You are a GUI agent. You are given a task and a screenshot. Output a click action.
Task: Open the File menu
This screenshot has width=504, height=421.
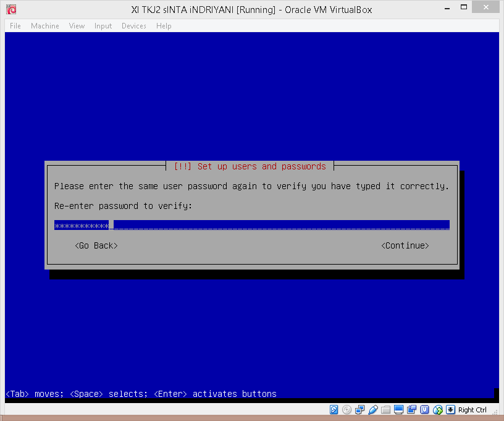[x=15, y=26]
